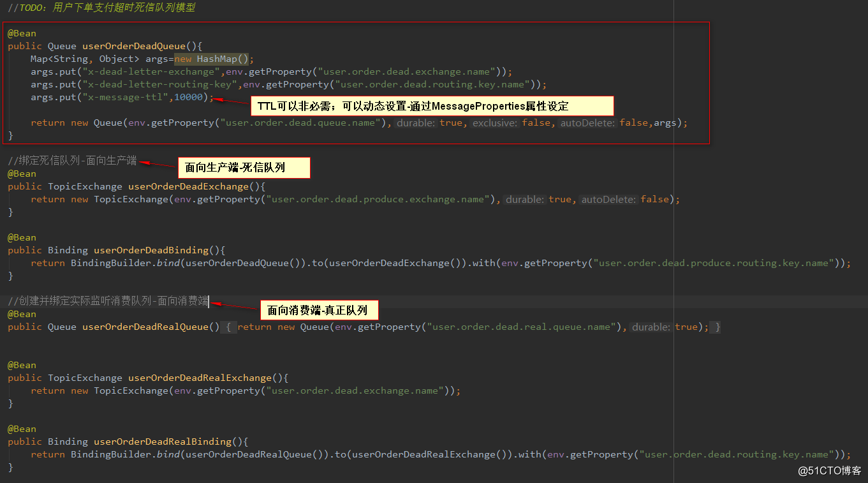
Task: Click userOrderDeadRealQueue method declaration name
Action: 145,327
